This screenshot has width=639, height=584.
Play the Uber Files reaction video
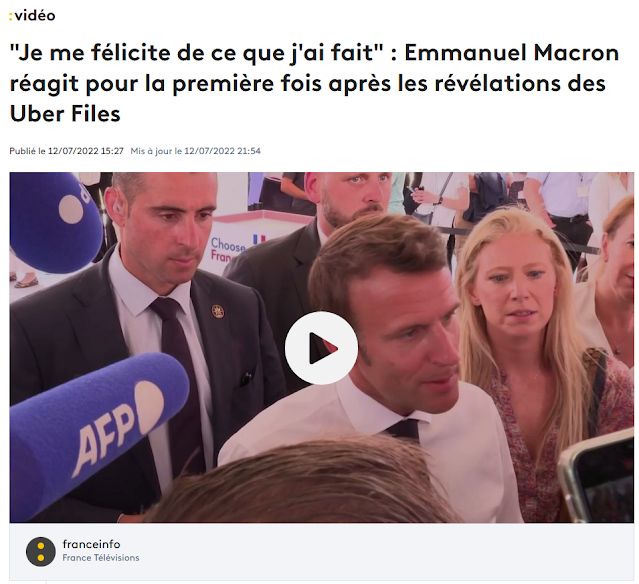tap(321, 348)
